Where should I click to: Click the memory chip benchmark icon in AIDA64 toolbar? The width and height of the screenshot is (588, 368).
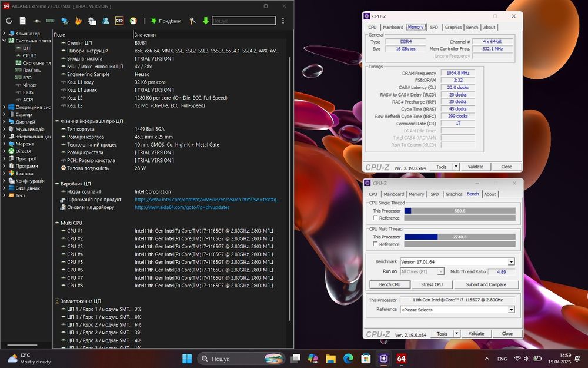[50, 21]
